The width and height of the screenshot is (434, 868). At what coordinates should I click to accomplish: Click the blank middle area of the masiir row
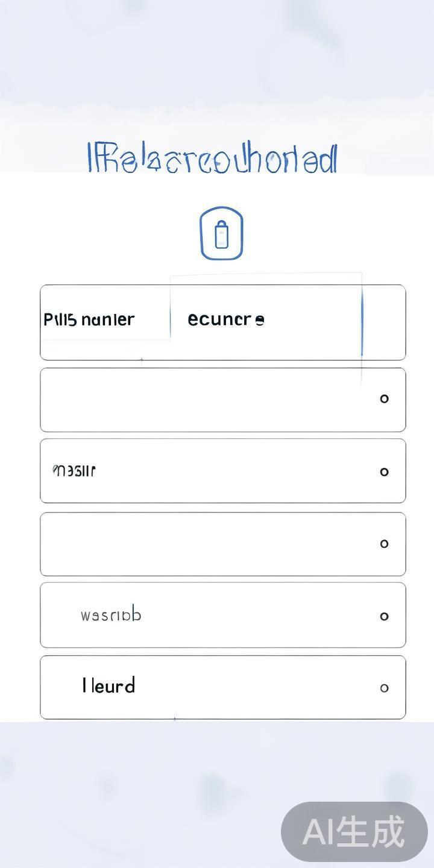[235, 471]
